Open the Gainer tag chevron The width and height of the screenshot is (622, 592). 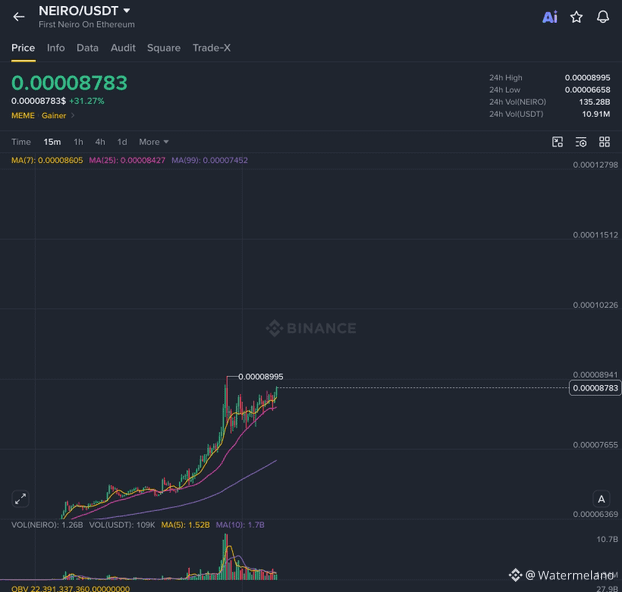[x=73, y=115]
